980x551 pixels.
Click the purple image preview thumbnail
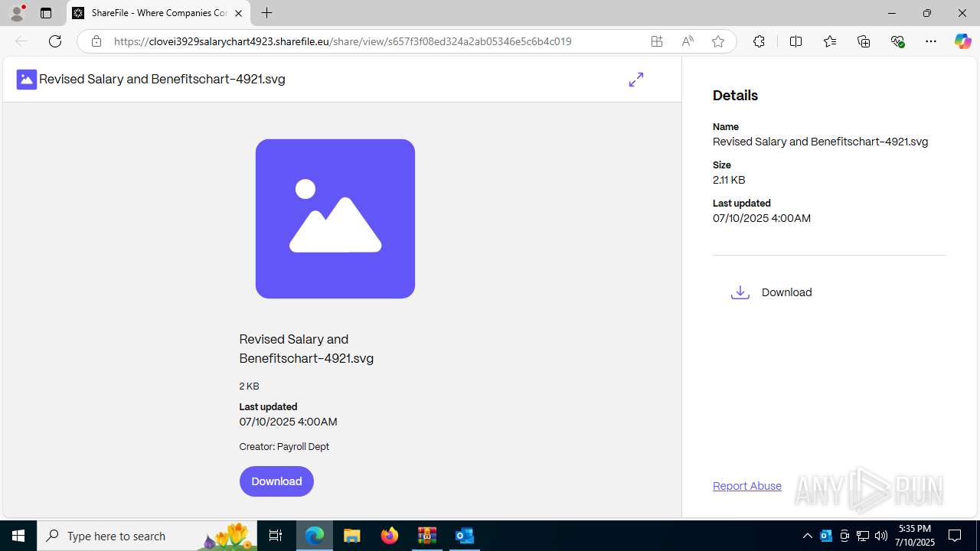[335, 219]
